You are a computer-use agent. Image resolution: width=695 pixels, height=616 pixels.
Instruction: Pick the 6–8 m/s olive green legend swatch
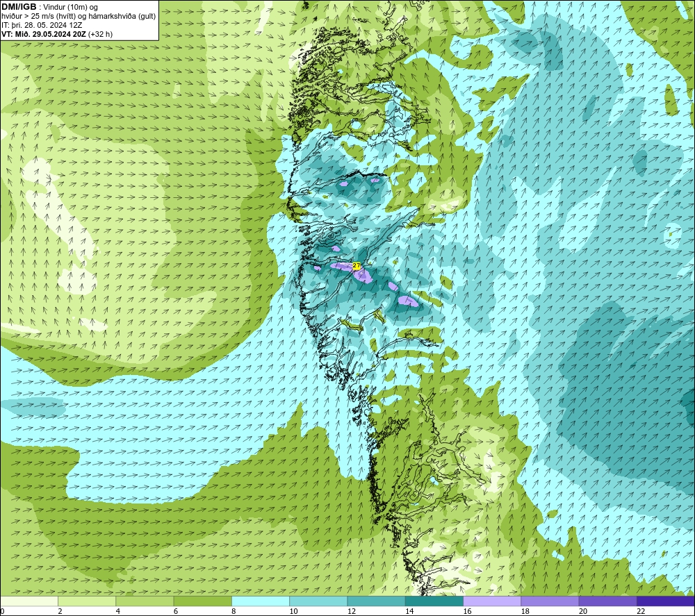pyautogui.click(x=202, y=601)
